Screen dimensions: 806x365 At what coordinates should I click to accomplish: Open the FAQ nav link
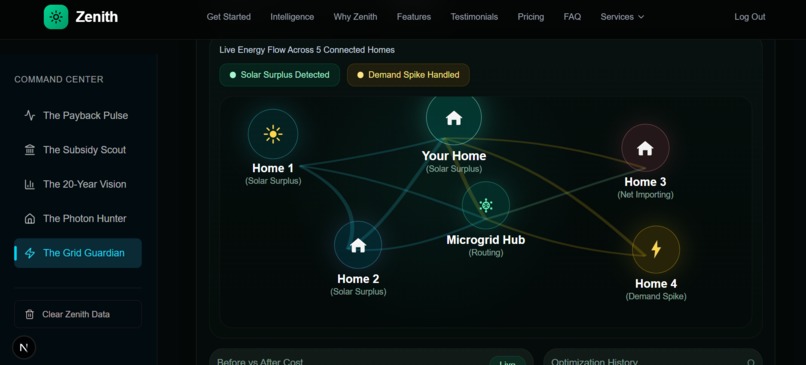572,17
